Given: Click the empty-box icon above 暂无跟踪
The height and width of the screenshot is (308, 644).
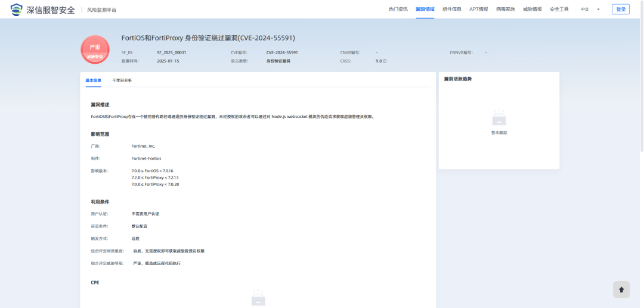Looking at the screenshot, I should click(499, 118).
